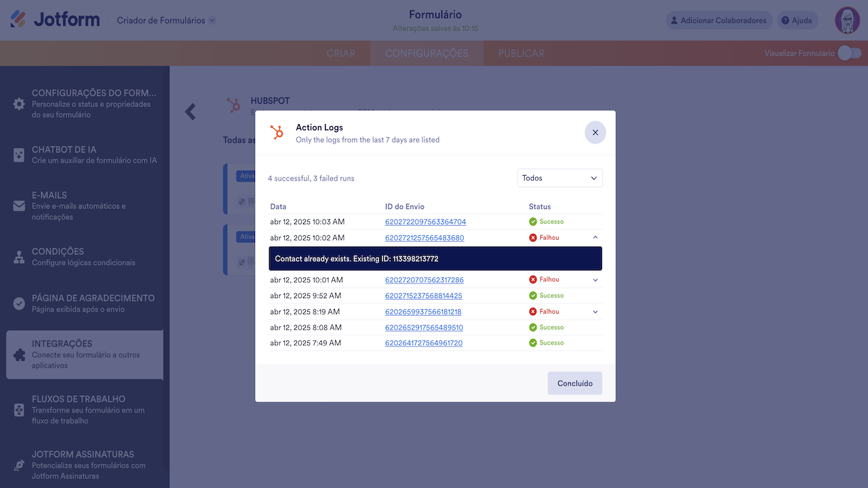Image resolution: width=868 pixels, height=488 pixels.
Task: Open the E-mails envelope icon
Action: pos(19,206)
